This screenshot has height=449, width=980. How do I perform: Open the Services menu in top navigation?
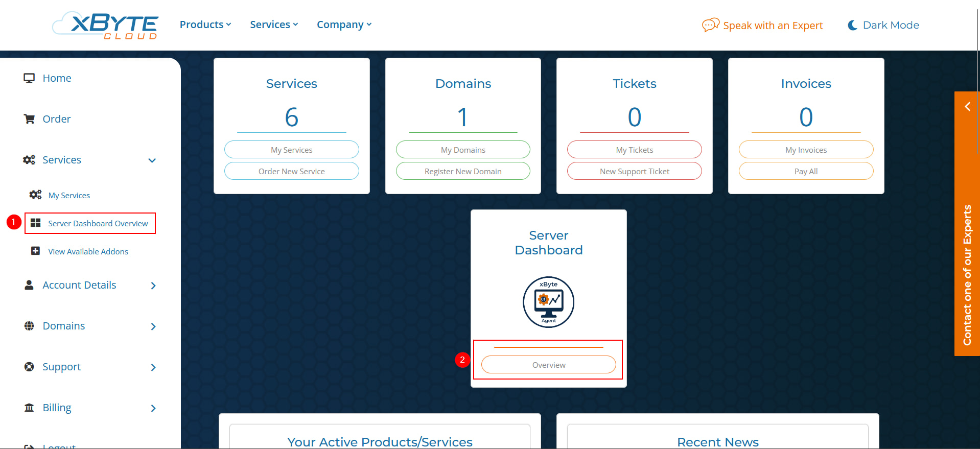[274, 25]
